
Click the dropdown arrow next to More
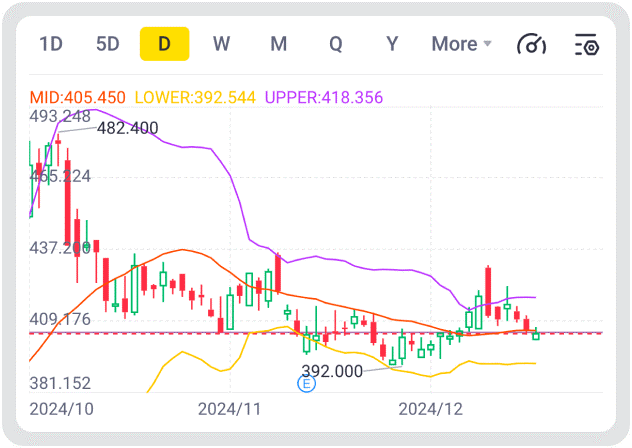(x=488, y=44)
